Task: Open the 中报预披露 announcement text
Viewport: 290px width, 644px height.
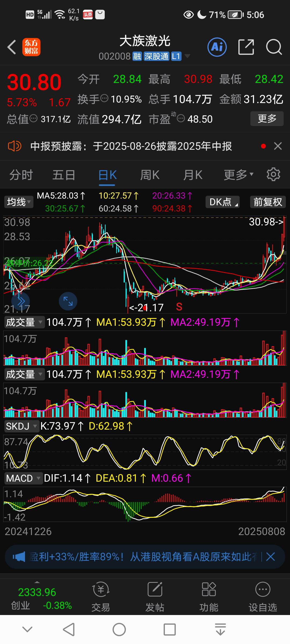Action: point(131,146)
